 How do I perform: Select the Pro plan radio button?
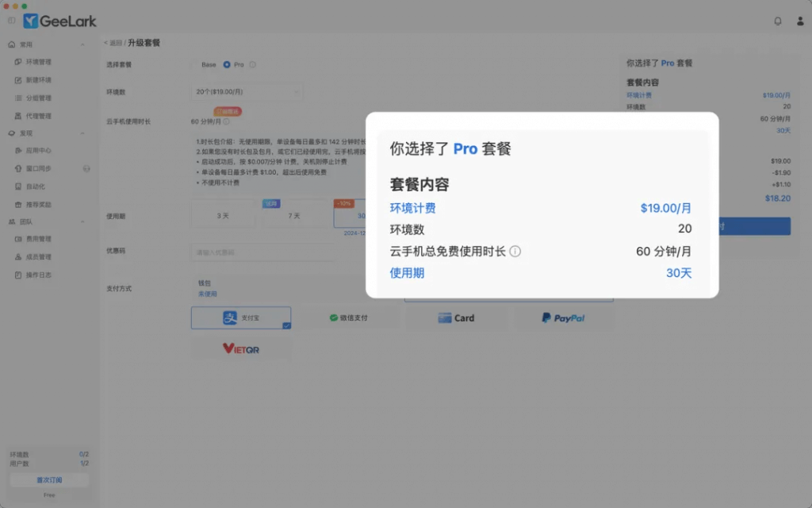tap(227, 64)
